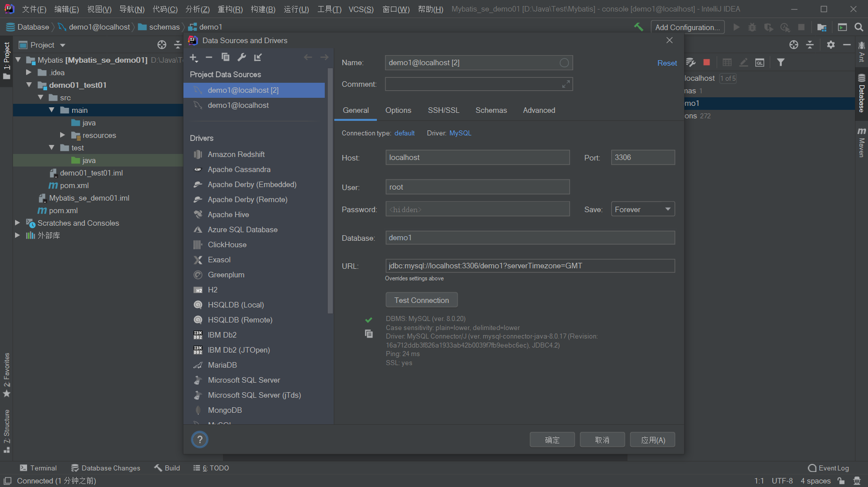Open driver settings with the wrench icon

pos(242,58)
